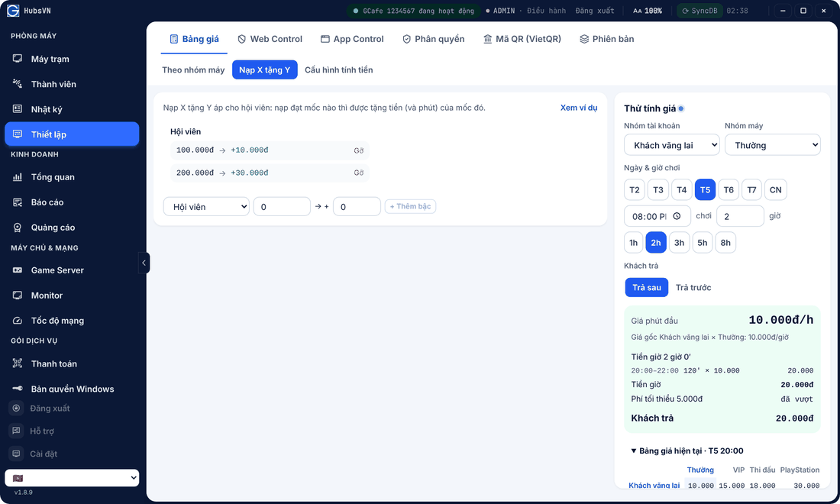Viewport: 840px width, 504px height.
Task: Switch to Phiên bản tab
Action: (607, 39)
